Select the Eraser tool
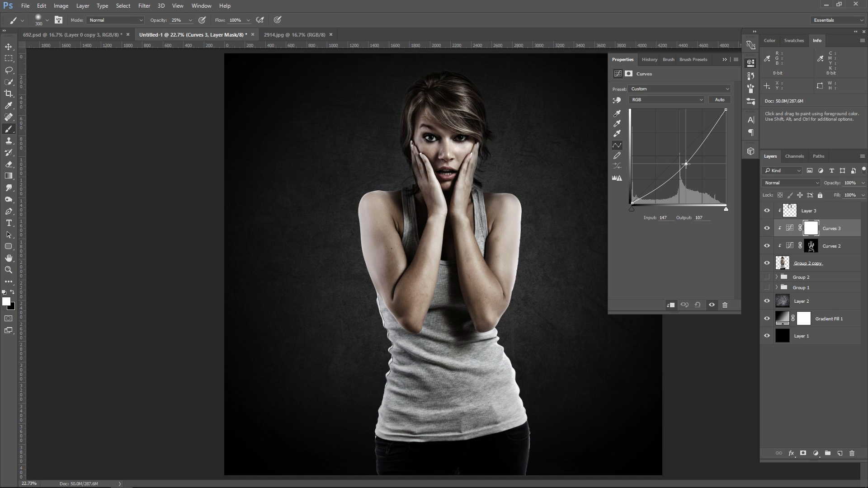Viewport: 868px width, 488px height. [x=9, y=164]
